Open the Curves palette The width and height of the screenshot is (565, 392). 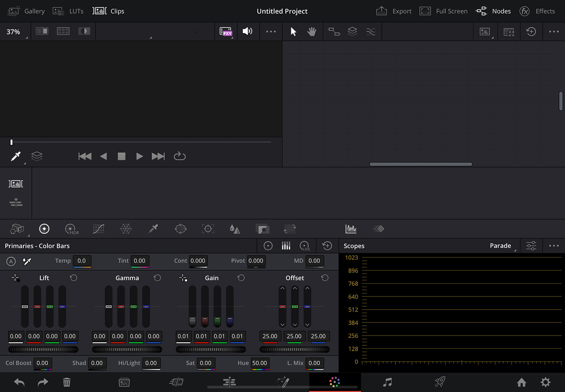tap(99, 229)
